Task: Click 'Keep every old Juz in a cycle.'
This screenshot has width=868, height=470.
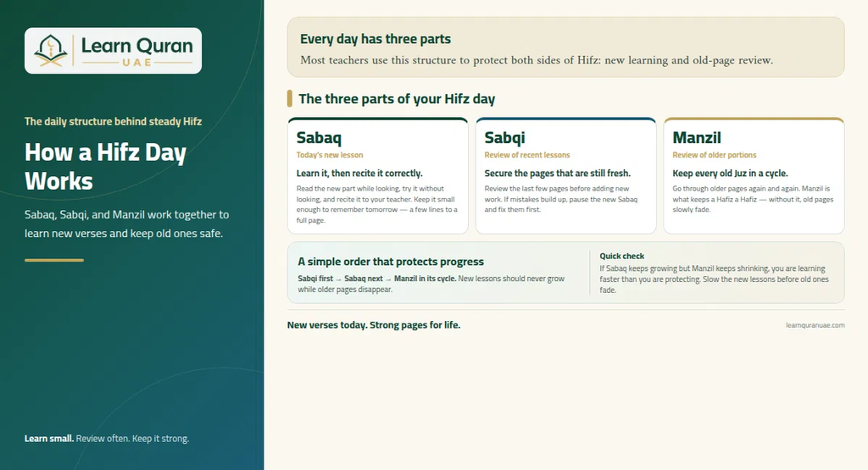Action: [x=730, y=173]
